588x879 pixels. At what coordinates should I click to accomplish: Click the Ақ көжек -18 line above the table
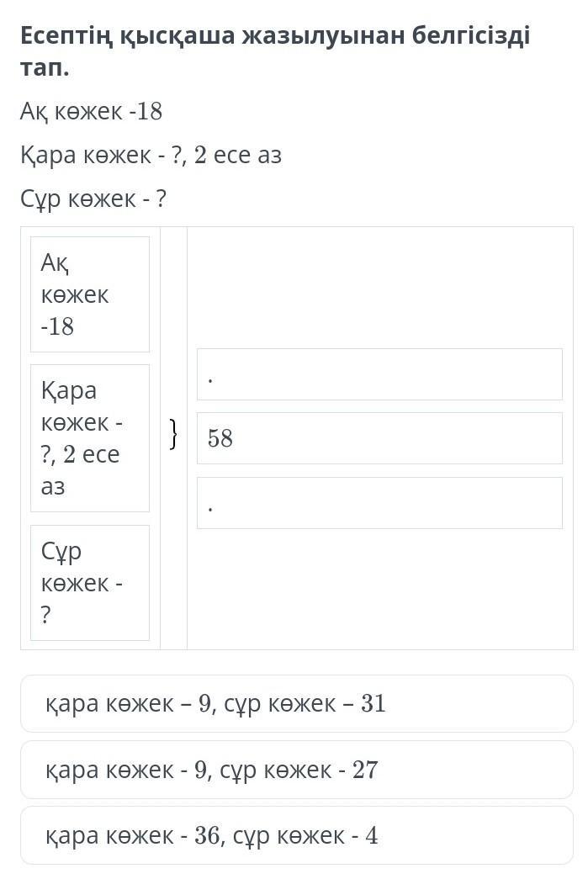click(x=91, y=111)
